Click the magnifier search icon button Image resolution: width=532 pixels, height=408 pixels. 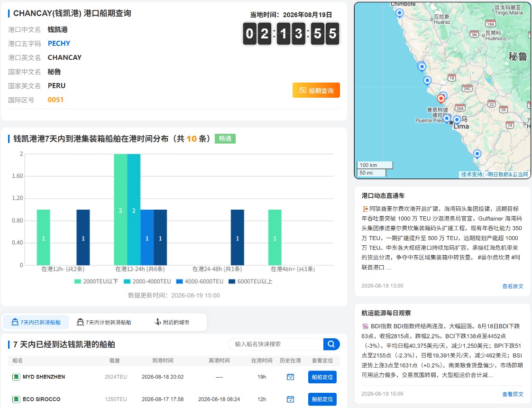pyautogui.click(x=331, y=344)
